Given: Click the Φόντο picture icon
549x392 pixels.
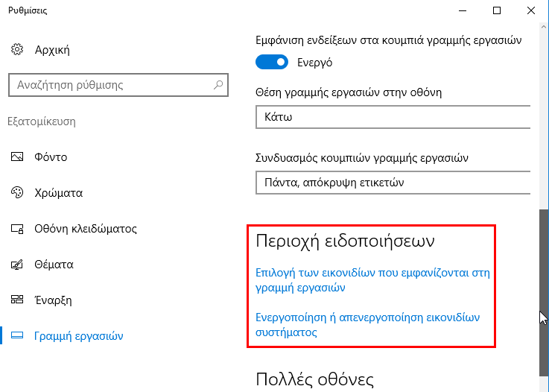Looking at the screenshot, I should coord(17,157).
